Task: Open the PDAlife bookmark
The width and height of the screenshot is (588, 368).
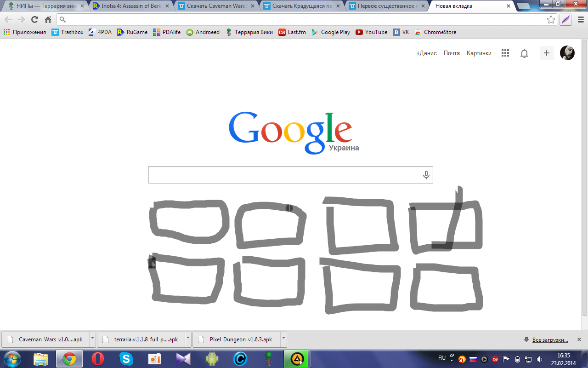Action: tap(167, 32)
